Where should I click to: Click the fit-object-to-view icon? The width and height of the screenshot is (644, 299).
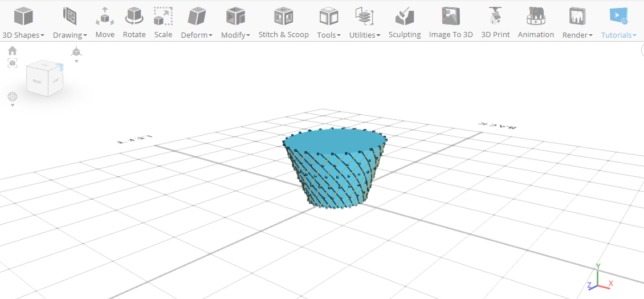coord(13,63)
